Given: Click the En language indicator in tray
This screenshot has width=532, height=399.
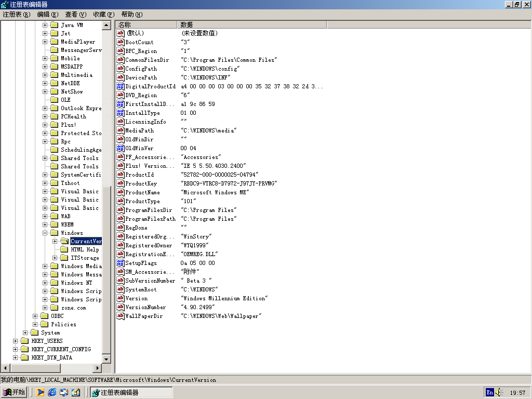Looking at the screenshot, I should pos(489,393).
